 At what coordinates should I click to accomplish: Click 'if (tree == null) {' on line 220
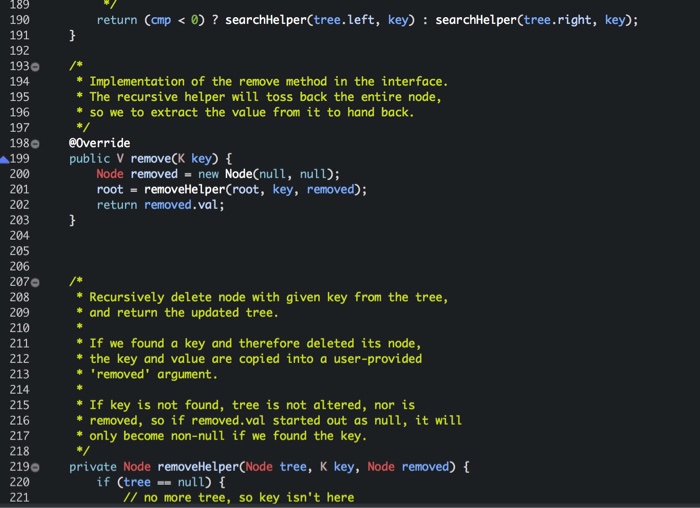point(161,482)
